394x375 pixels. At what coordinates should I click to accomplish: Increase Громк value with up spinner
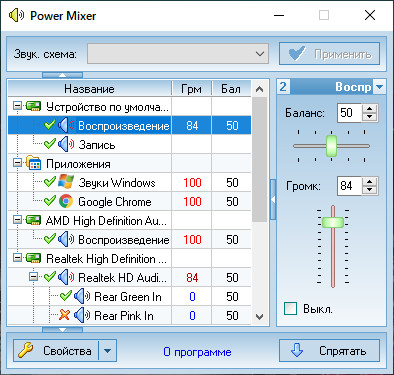pyautogui.click(x=369, y=182)
